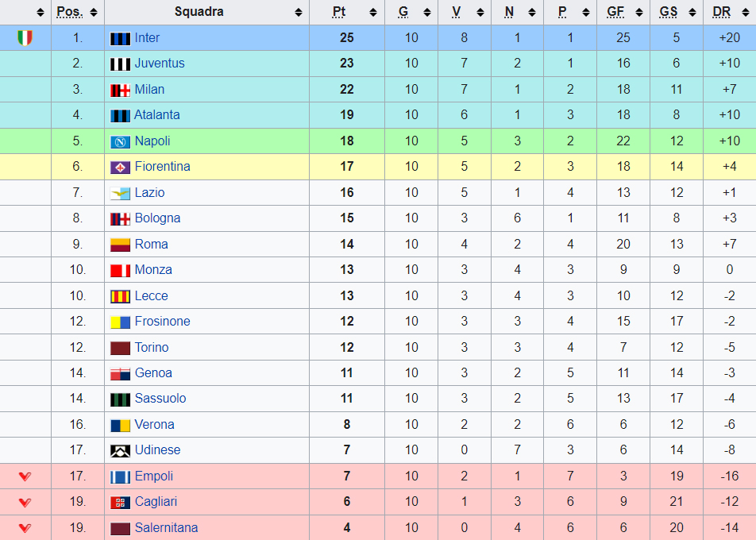Sort table by Pt column arrows
This screenshot has width=756, height=540.
373,13
